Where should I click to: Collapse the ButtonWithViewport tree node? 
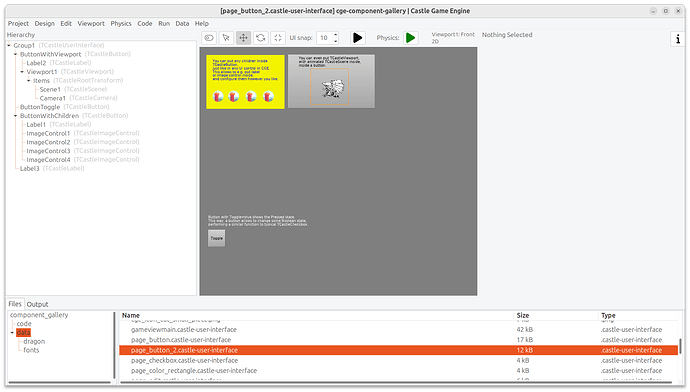click(x=15, y=54)
